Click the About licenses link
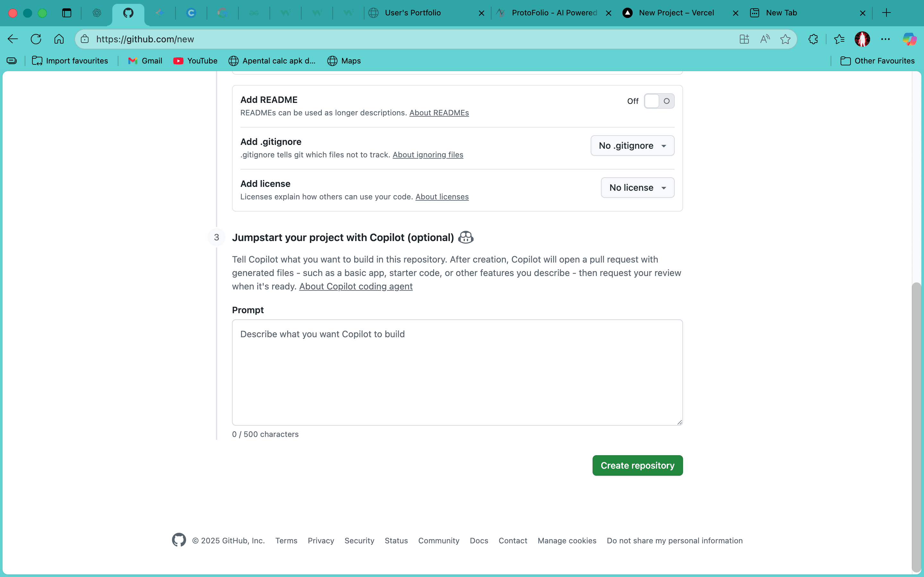924x577 pixels. point(442,197)
